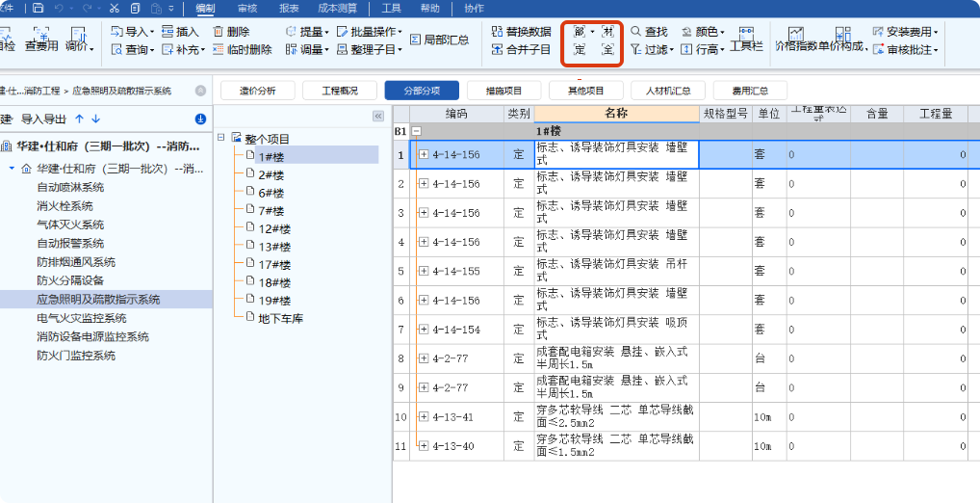The height and width of the screenshot is (503, 980).
Task: Click the Save icon in the title bar
Action: point(39,9)
